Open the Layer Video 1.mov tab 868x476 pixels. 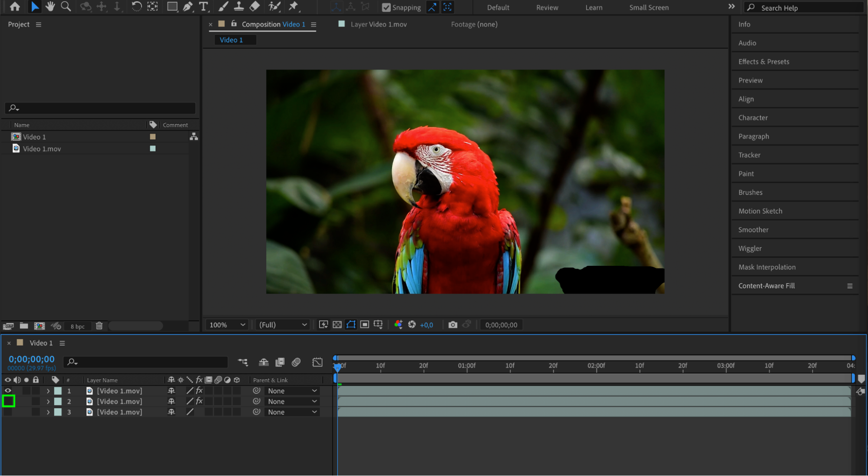[378, 24]
